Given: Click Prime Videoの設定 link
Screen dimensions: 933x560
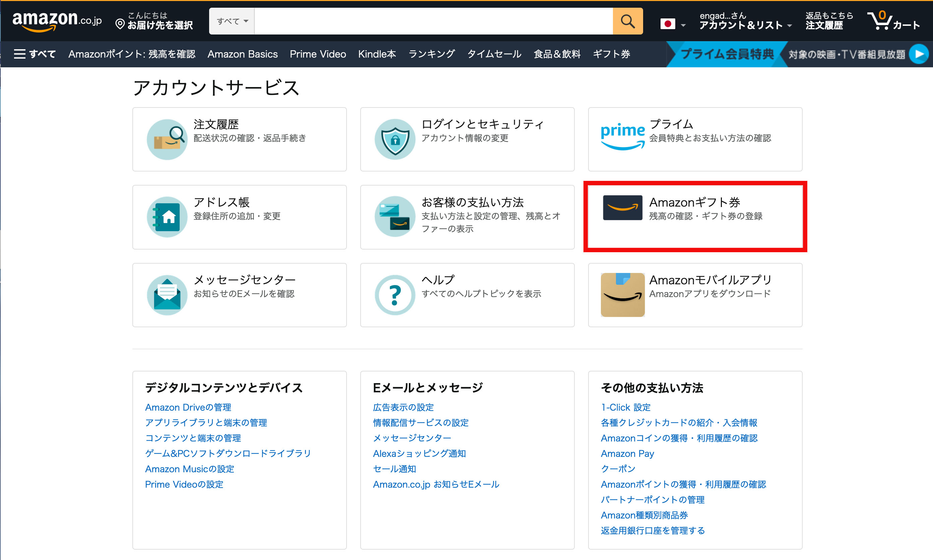Looking at the screenshot, I should [x=184, y=485].
